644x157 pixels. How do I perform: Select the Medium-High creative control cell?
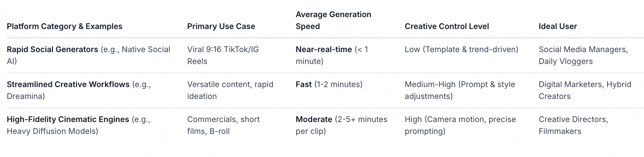pos(460,90)
